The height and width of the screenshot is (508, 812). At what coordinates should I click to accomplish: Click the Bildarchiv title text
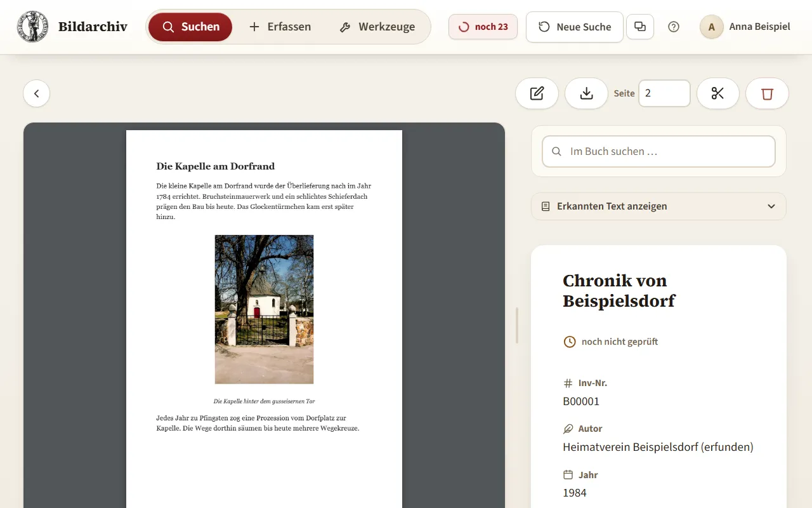(x=93, y=27)
